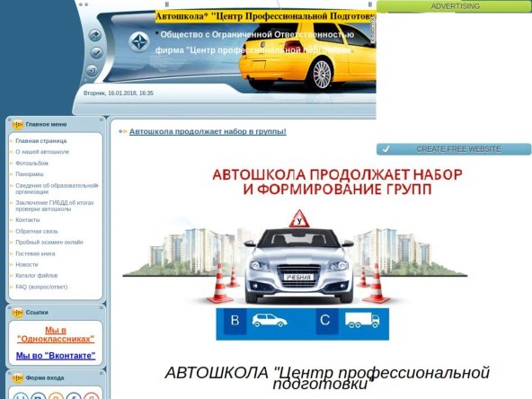The width and height of the screenshot is (532, 399).
Task: Open Контакты in main menu
Action: tap(28, 220)
